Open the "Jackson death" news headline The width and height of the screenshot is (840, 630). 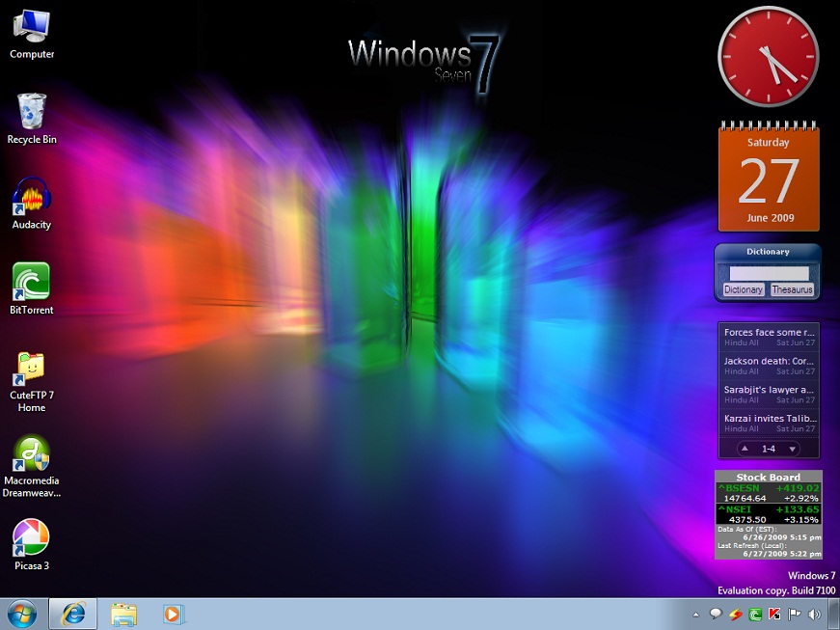[x=769, y=361]
